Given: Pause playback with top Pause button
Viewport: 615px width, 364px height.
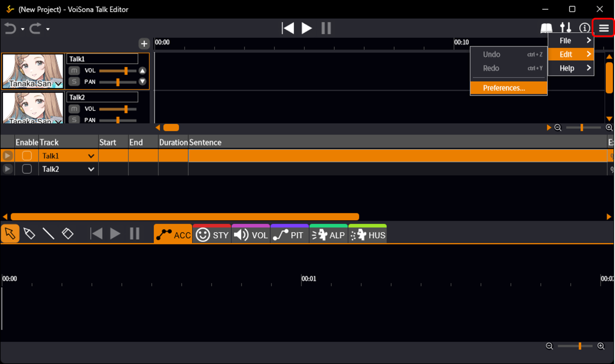Looking at the screenshot, I should 326,28.
